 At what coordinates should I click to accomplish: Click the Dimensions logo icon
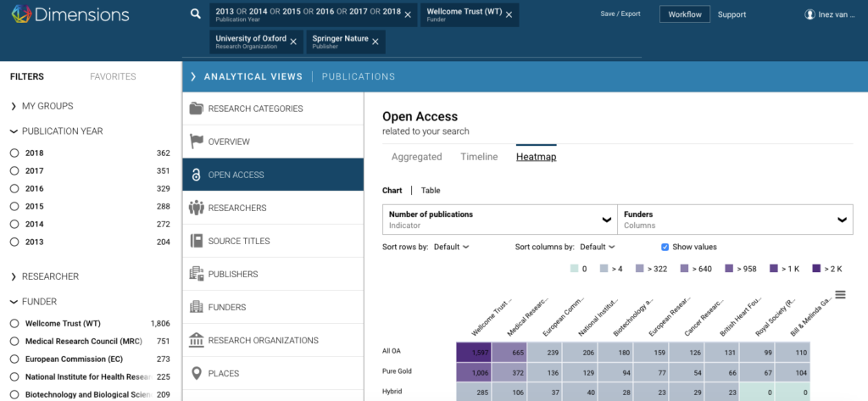21,14
